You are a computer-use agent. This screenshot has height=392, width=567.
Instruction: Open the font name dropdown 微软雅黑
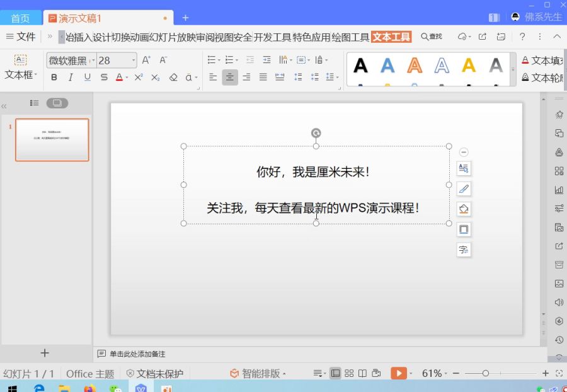[71, 61]
